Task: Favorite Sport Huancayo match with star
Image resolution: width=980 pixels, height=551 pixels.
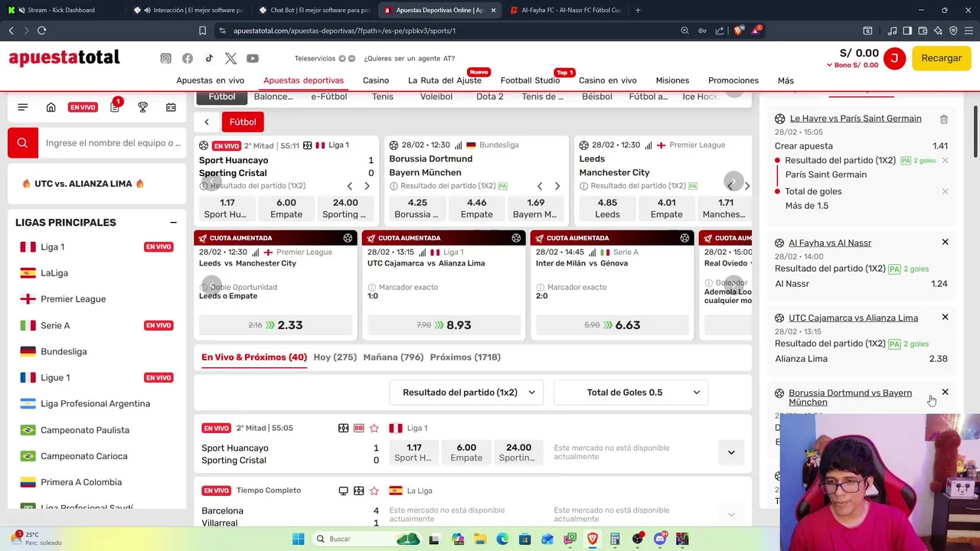Action: [x=374, y=428]
